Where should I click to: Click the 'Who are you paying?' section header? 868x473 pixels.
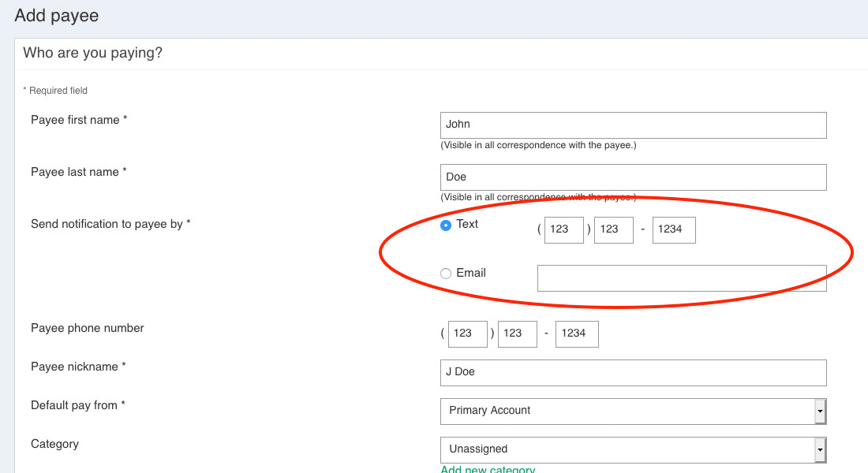(x=93, y=54)
